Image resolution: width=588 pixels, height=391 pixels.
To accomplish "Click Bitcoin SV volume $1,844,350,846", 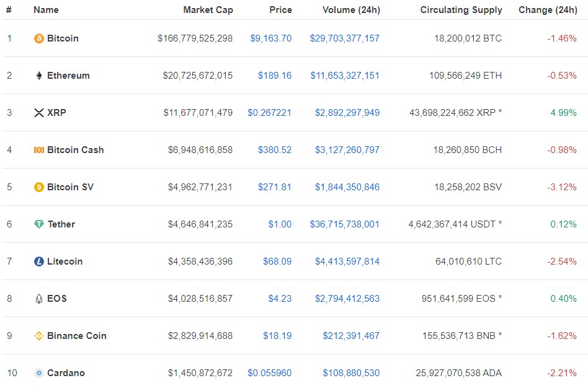I will click(347, 187).
